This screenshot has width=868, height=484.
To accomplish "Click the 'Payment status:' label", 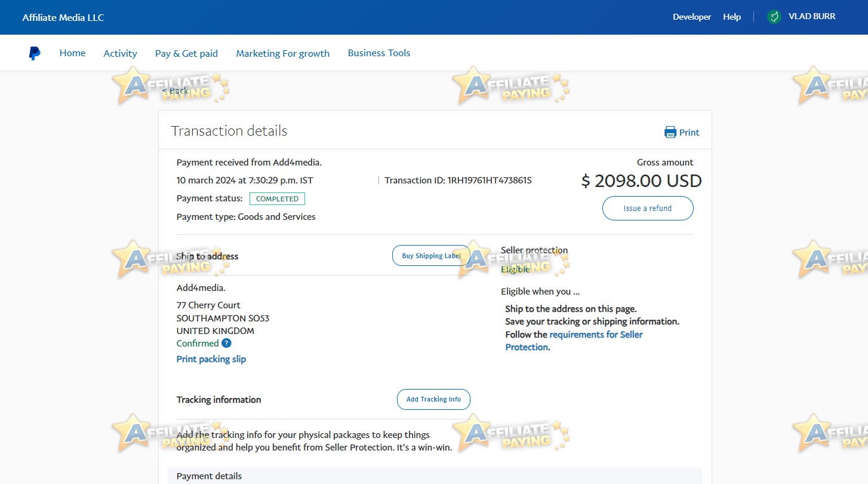I will coord(210,198).
